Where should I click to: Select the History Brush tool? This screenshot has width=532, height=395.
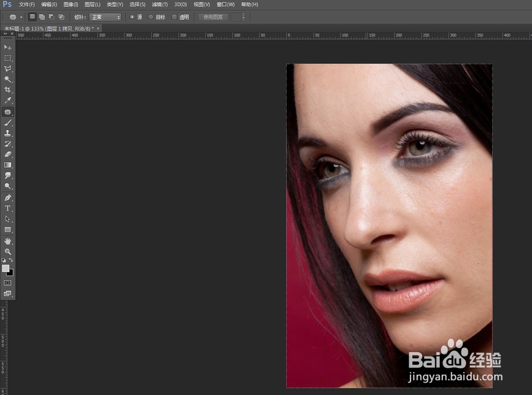7,144
